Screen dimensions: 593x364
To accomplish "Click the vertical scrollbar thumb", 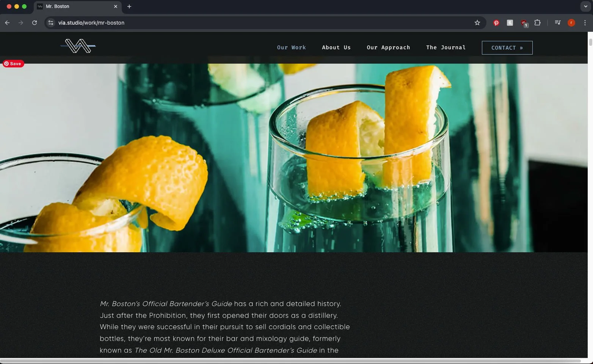I will pos(590,42).
